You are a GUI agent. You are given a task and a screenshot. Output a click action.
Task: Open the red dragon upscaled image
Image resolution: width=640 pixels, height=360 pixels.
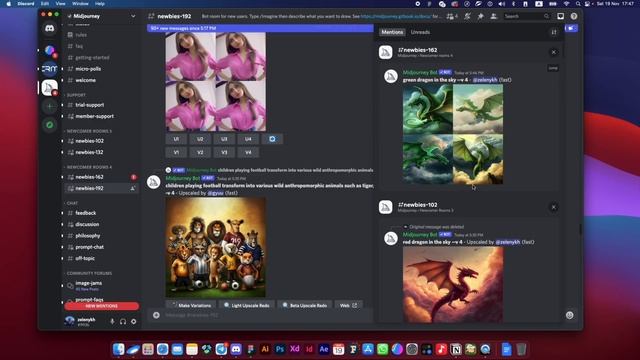(453, 284)
